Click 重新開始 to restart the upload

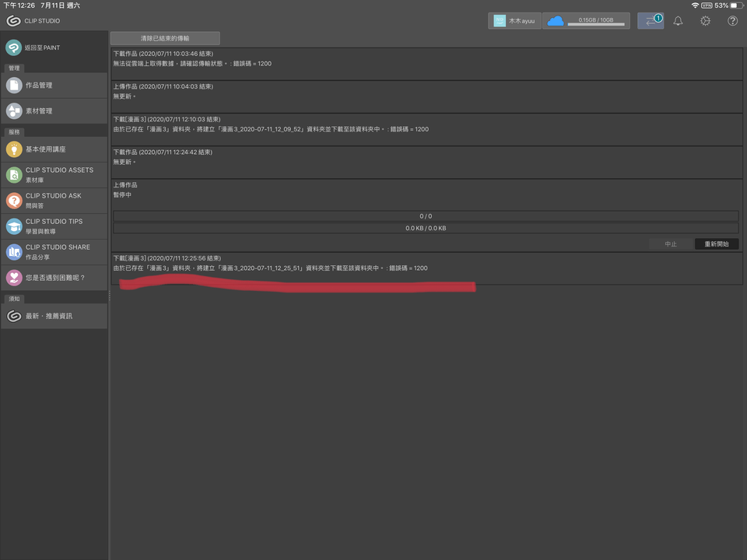717,243
